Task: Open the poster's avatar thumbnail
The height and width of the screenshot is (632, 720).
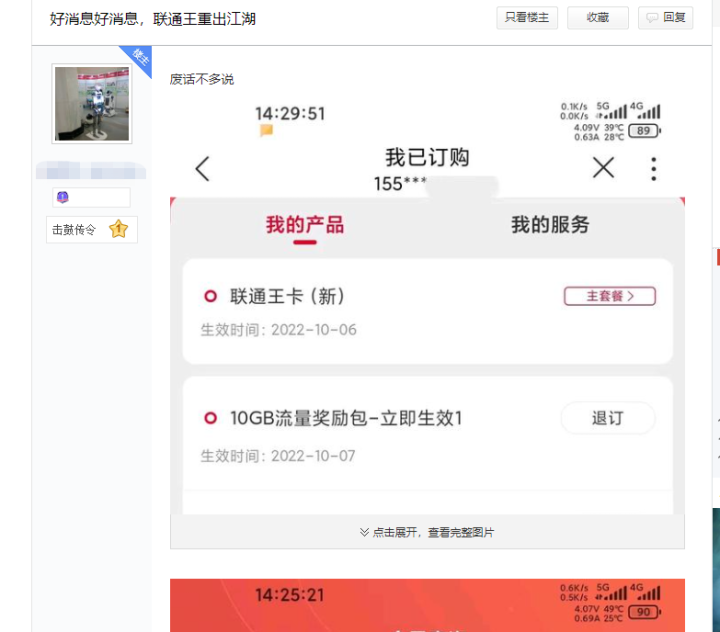Action: pyautogui.click(x=92, y=104)
